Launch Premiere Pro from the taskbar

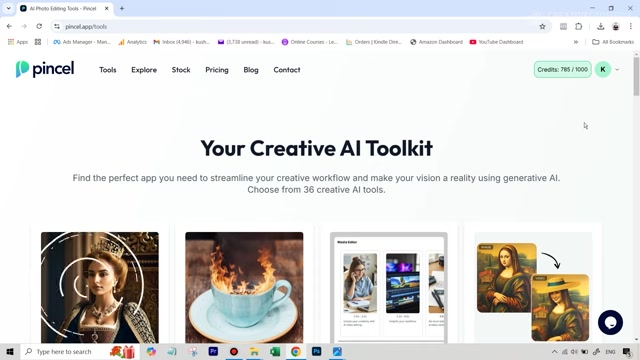click(213, 351)
